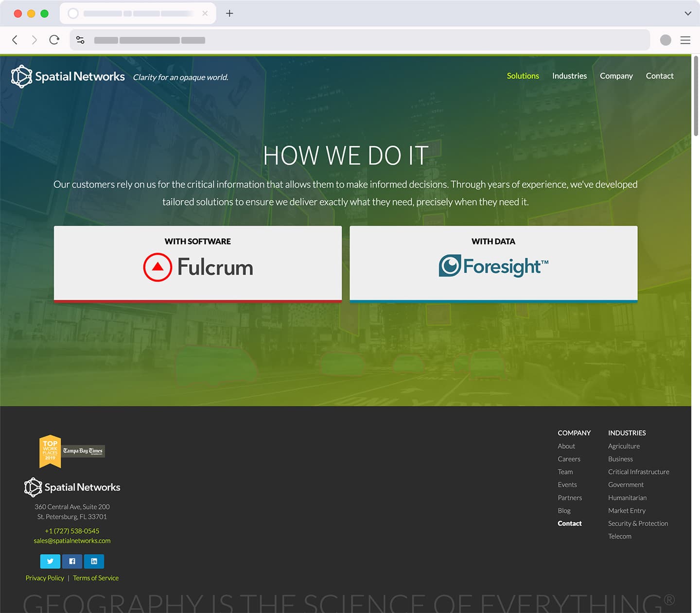700x613 pixels.
Task: Open the Industries navigation menu
Action: [x=569, y=76]
